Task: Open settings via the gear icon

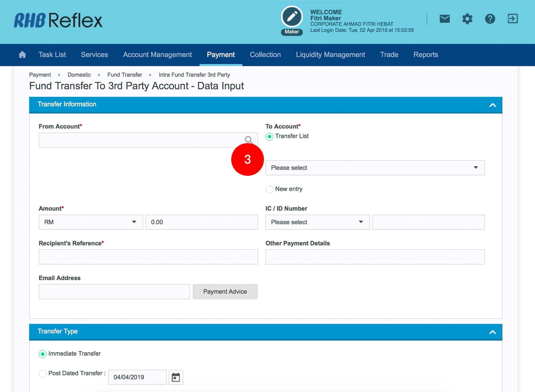Action: (467, 19)
